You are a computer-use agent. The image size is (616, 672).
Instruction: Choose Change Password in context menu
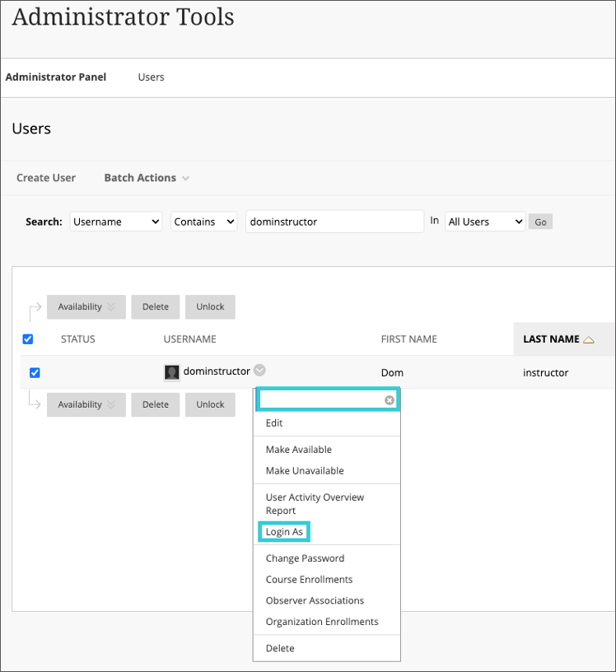point(305,558)
